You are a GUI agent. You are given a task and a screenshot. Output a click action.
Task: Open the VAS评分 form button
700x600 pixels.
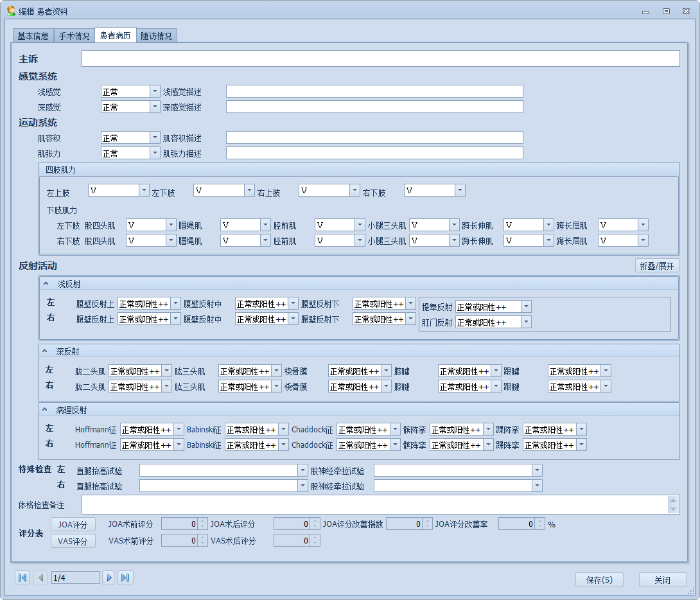tap(73, 541)
